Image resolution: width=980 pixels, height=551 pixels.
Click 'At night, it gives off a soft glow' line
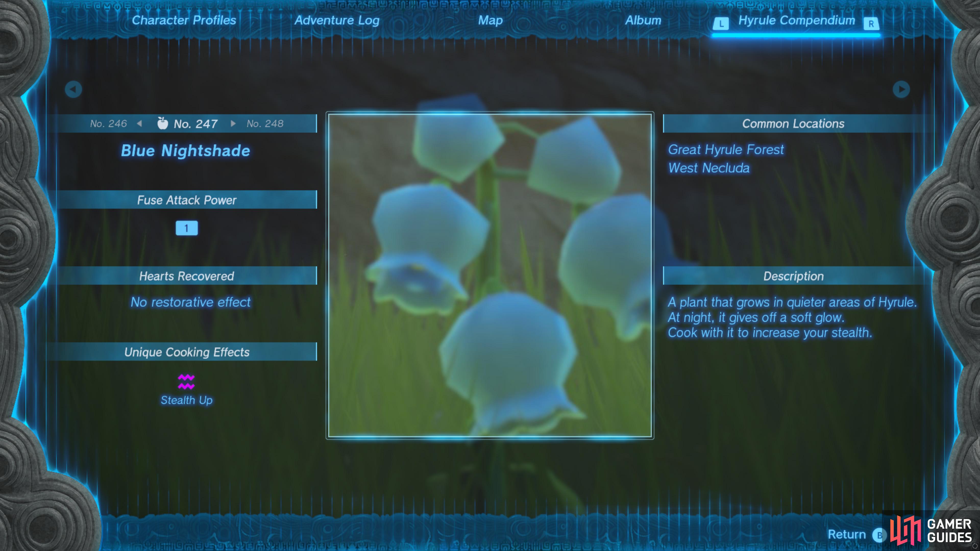coord(756,318)
